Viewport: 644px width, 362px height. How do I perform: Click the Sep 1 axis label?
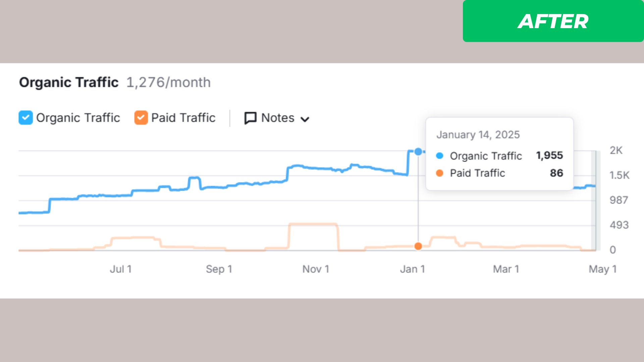[219, 269]
